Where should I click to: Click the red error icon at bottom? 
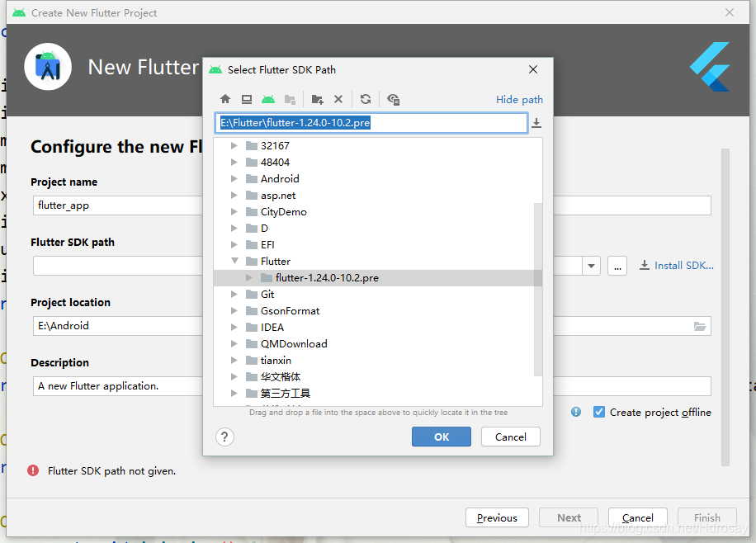pos(33,470)
